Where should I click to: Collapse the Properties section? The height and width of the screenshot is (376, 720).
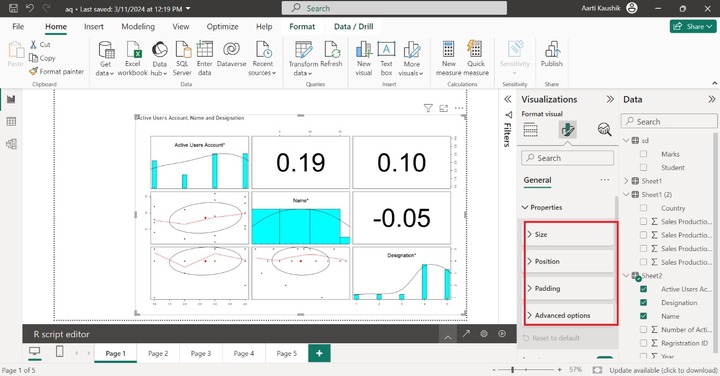pos(525,208)
